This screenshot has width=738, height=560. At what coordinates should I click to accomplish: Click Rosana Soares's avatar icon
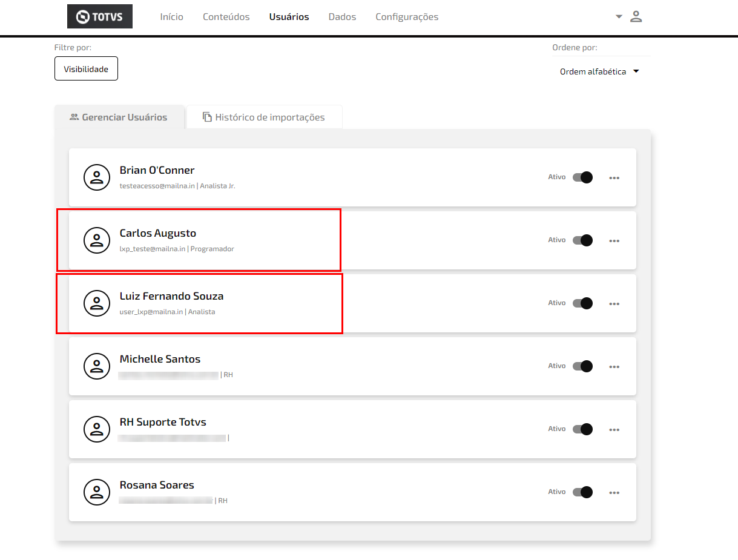[96, 492]
